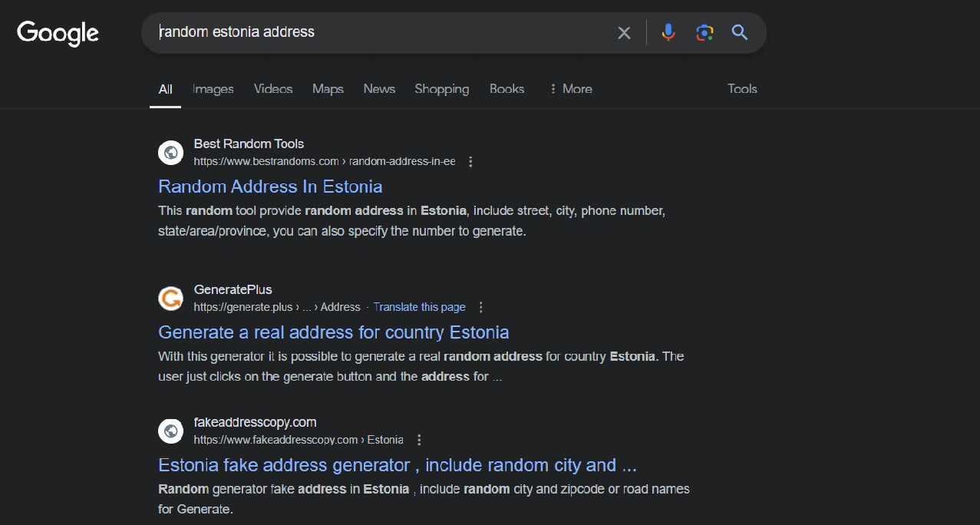Click the generate.plus Address URL breadcrumb
This screenshot has height=525, width=980.
[277, 307]
